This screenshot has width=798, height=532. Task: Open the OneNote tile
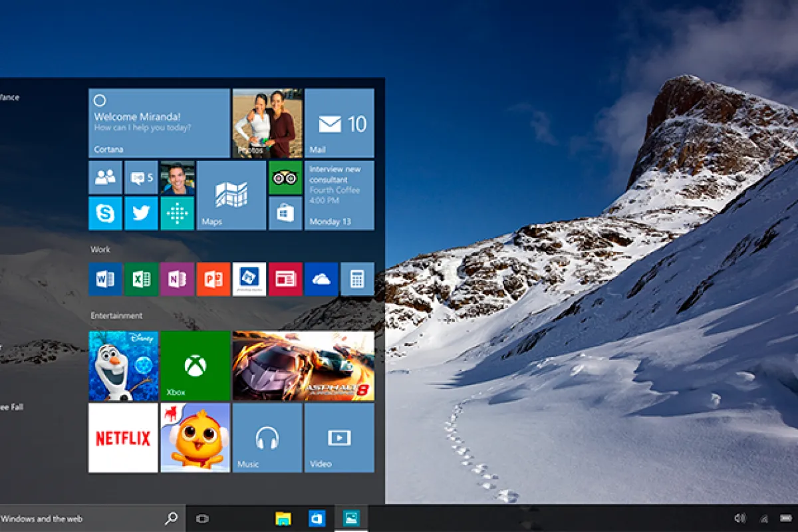[177, 279]
